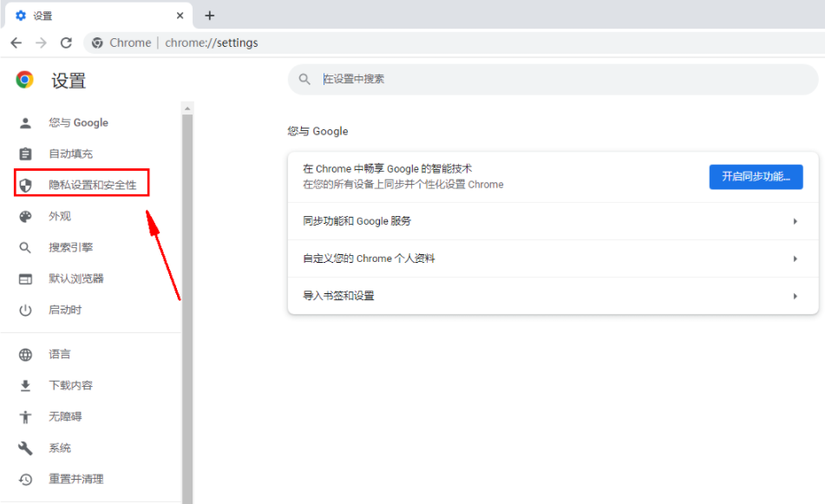Close the 设置 tab
This screenshot has width=825, height=504.
[180, 16]
